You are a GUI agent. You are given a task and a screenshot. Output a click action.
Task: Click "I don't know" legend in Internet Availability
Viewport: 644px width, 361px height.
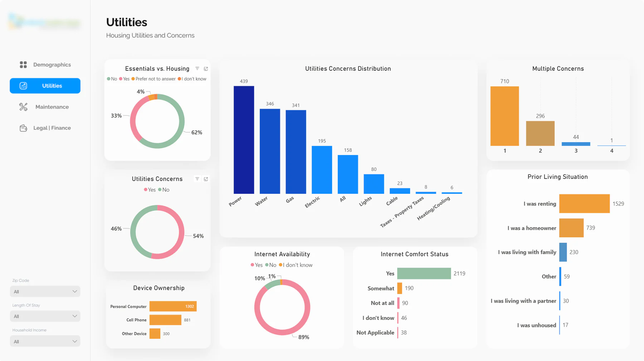pos(296,265)
